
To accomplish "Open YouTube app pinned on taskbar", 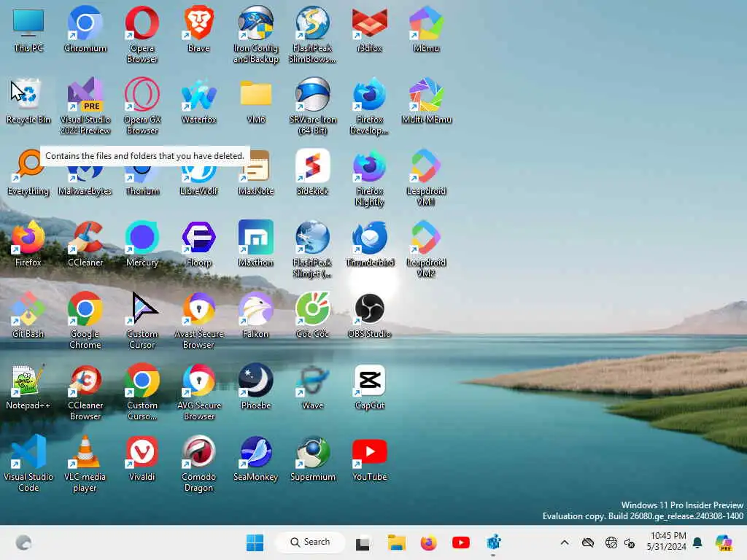I will tap(461, 542).
